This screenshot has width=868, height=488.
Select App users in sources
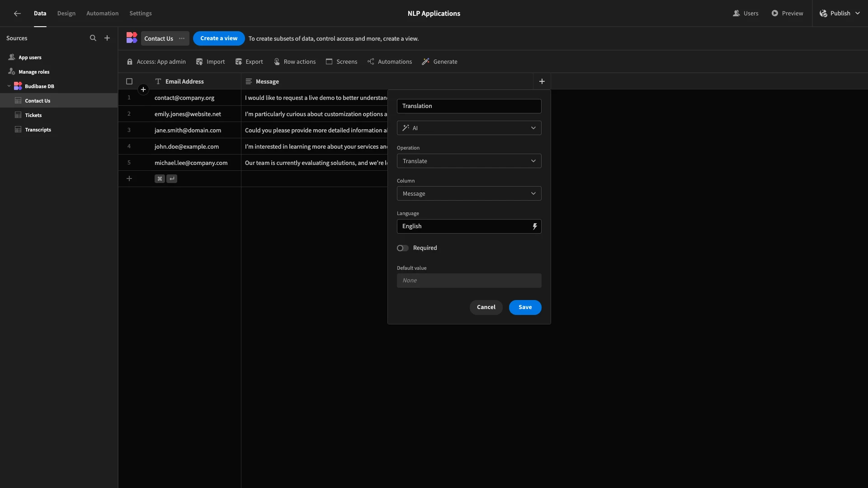click(x=59, y=57)
